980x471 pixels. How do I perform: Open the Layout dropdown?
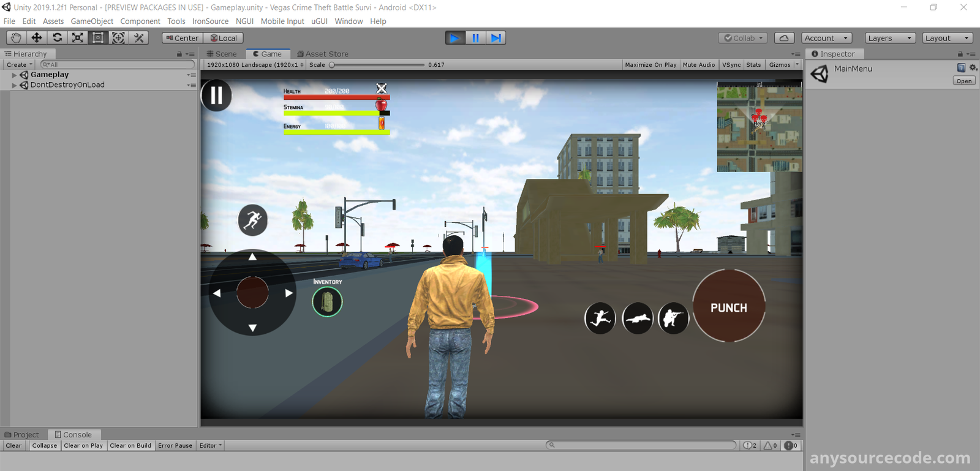[x=947, y=38]
